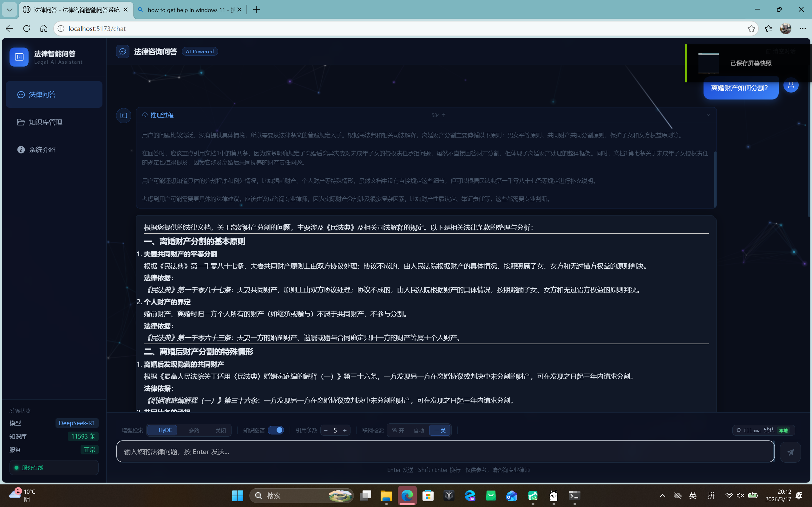This screenshot has width=812, height=507.
Task: Add this page to favorites star
Action: pos(751,29)
